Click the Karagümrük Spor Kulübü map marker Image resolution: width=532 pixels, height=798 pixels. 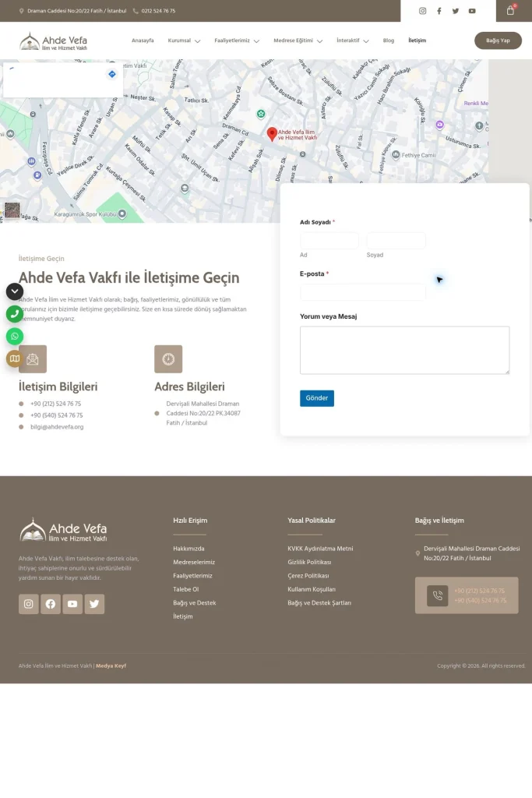[122, 214]
